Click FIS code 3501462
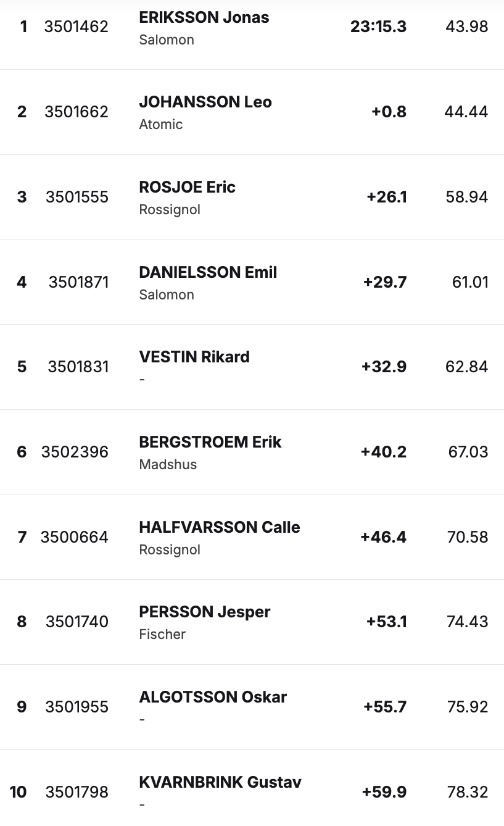 click(76, 27)
